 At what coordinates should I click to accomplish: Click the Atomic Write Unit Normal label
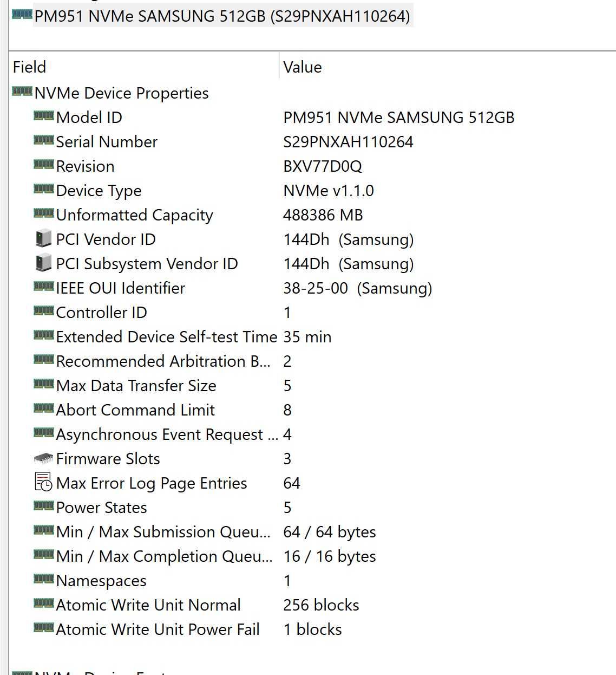[148, 605]
